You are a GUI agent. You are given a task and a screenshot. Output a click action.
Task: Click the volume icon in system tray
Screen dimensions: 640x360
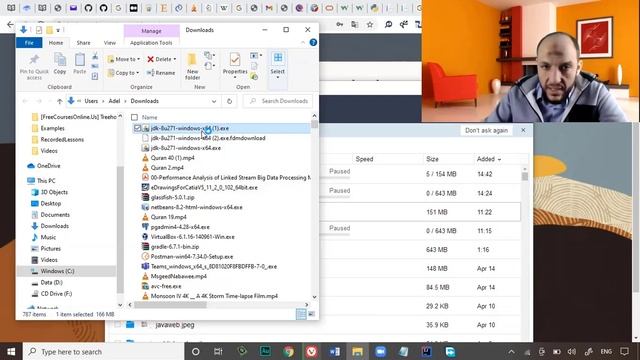click(572, 351)
